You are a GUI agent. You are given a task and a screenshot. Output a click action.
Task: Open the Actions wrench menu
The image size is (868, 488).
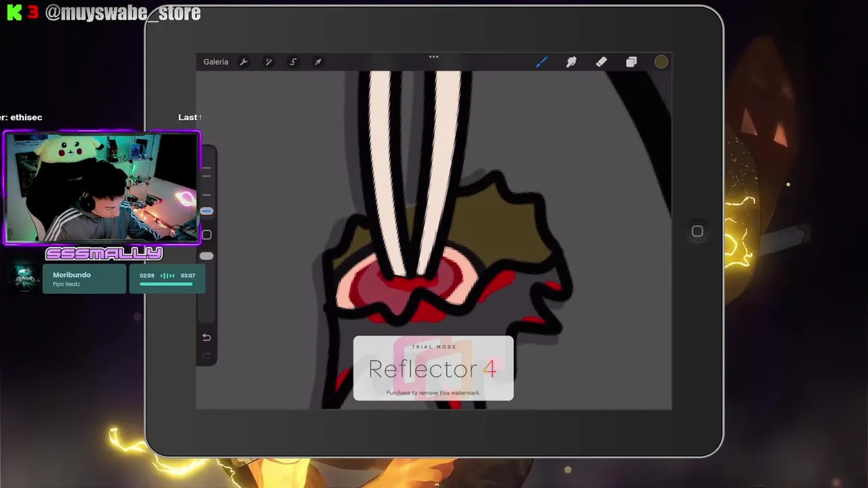coord(243,62)
